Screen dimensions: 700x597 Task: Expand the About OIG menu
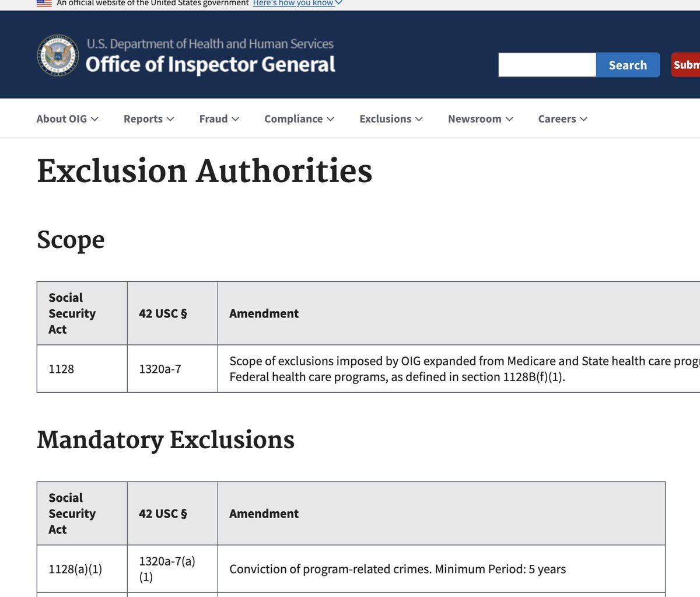(67, 119)
